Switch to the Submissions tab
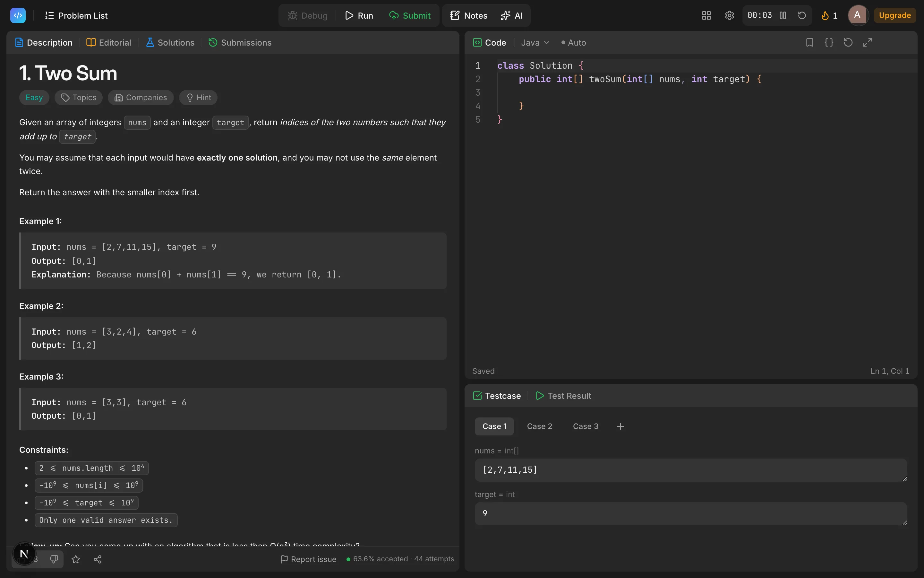This screenshot has width=924, height=578. pos(240,42)
